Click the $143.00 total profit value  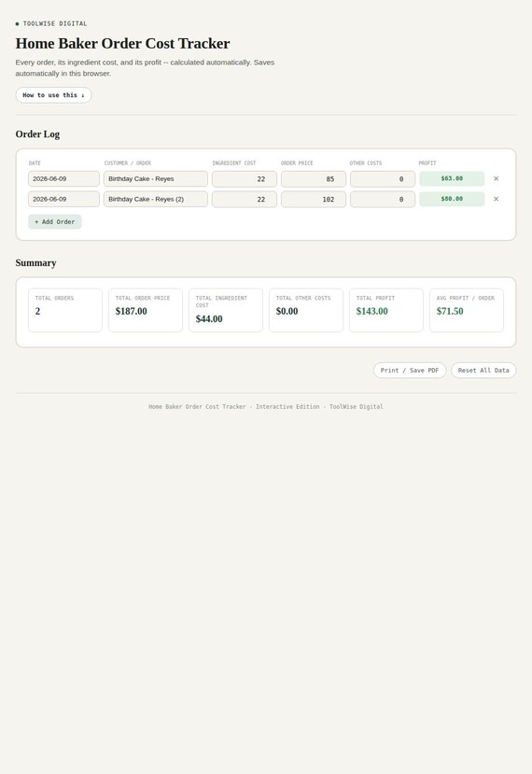click(372, 311)
